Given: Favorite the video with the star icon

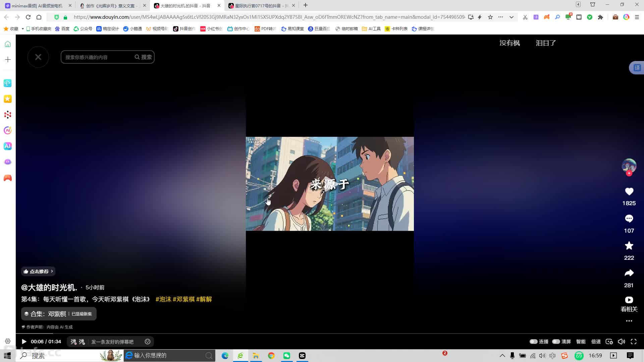Looking at the screenshot, I should (629, 246).
